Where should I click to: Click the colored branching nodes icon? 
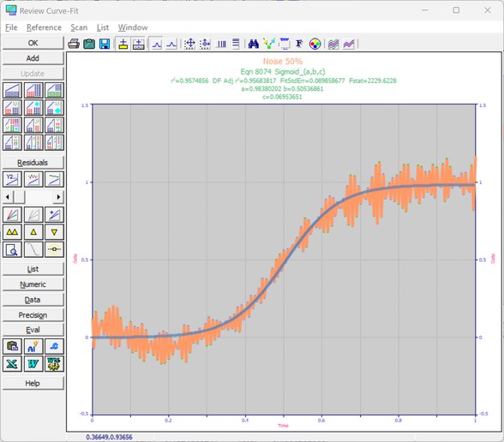click(269, 44)
